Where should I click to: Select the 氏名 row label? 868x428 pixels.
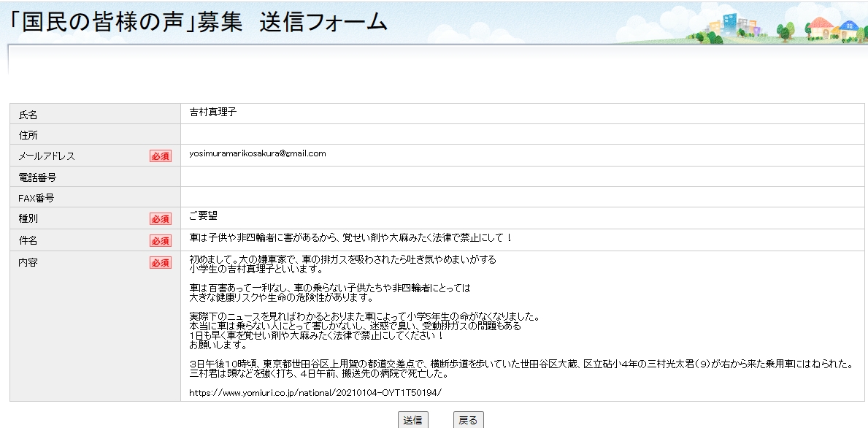28,115
